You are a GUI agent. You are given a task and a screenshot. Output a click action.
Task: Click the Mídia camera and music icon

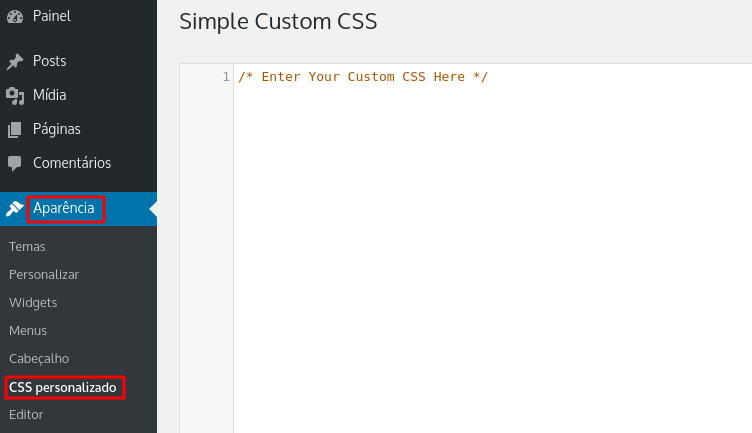pyautogui.click(x=15, y=95)
